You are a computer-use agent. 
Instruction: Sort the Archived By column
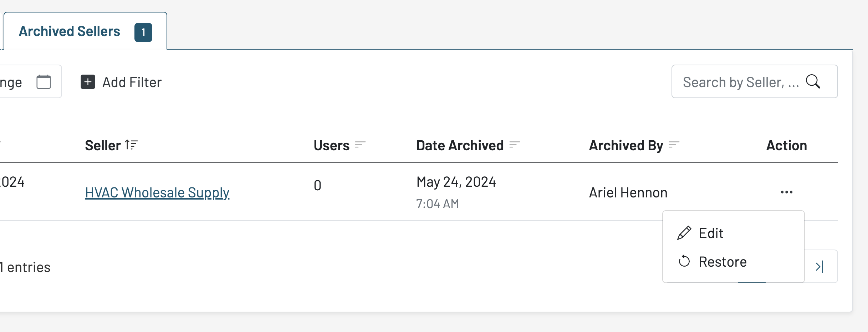click(x=674, y=145)
